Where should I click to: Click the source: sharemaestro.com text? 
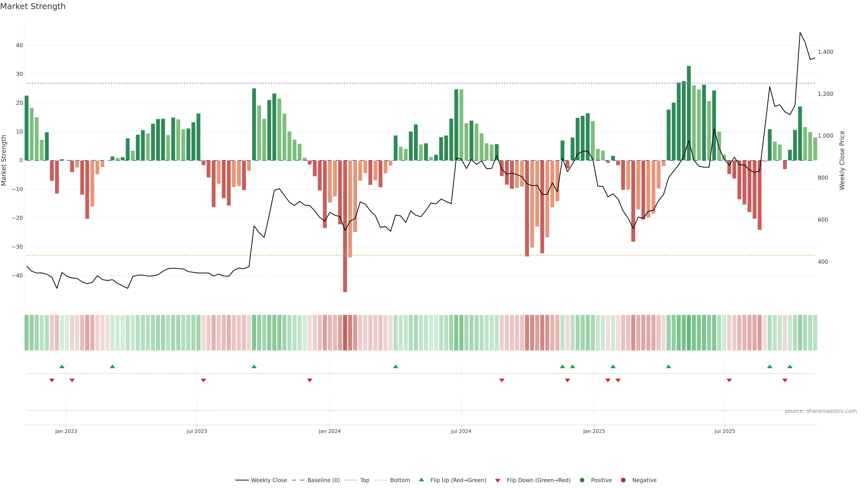tap(821, 411)
